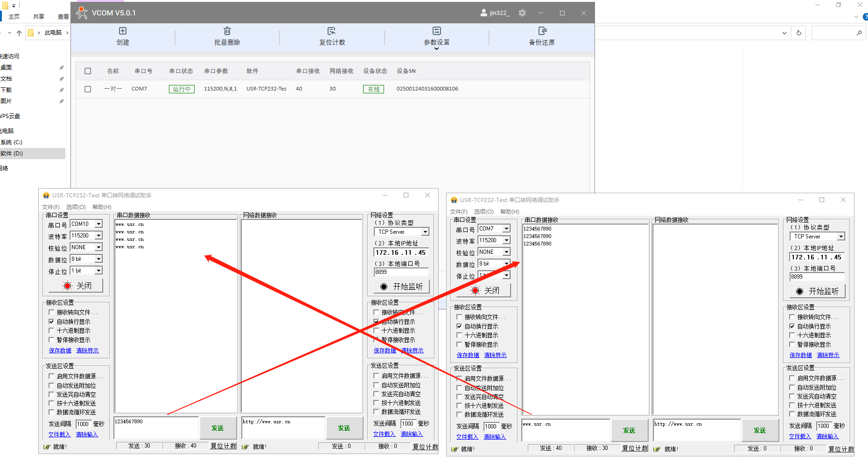868x462 pixels.
Task: Expand the chevron under 参数设置 in VCOM
Action: pyautogui.click(x=437, y=49)
